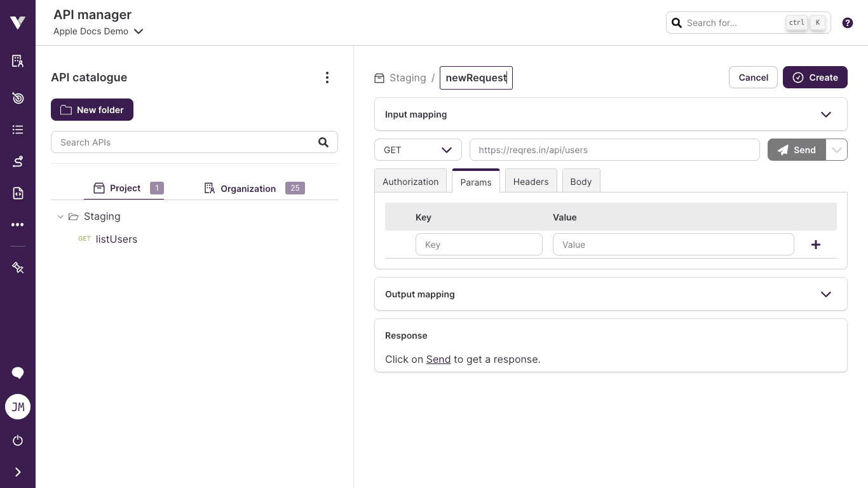Select the document-run sidebar icon
This screenshot has width=868, height=488.
coord(17,193)
